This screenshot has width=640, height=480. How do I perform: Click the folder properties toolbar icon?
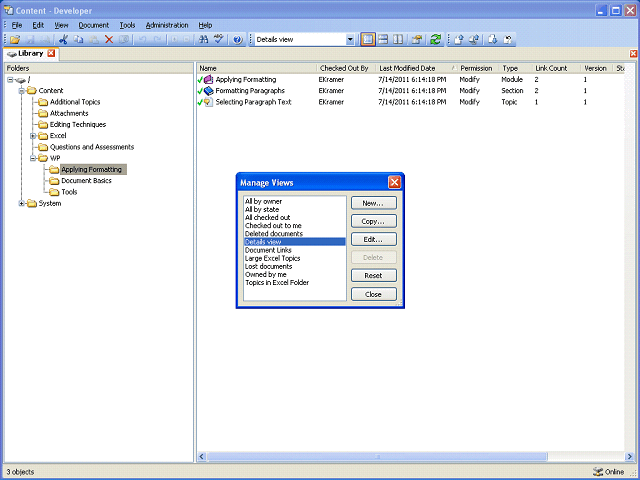[417, 40]
